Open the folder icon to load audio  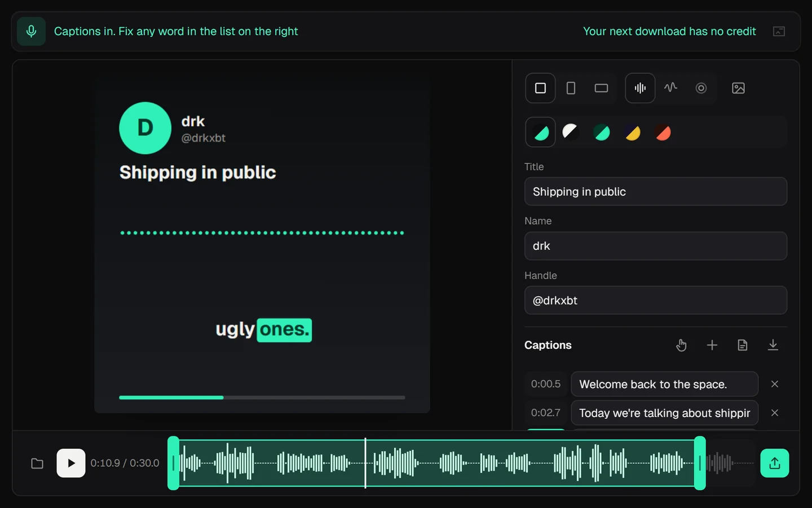tap(37, 463)
